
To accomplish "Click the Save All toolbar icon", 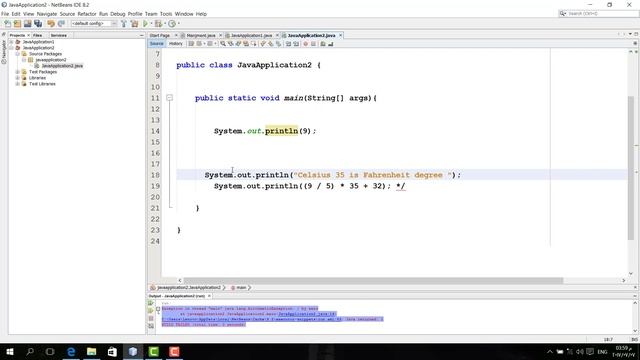I will click(38, 24).
